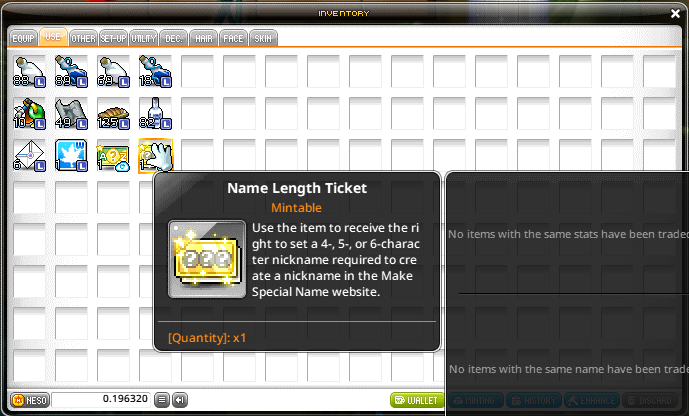This screenshot has height=416, width=689.
Task: Select the blue potion stack of 89
Action: (71, 71)
